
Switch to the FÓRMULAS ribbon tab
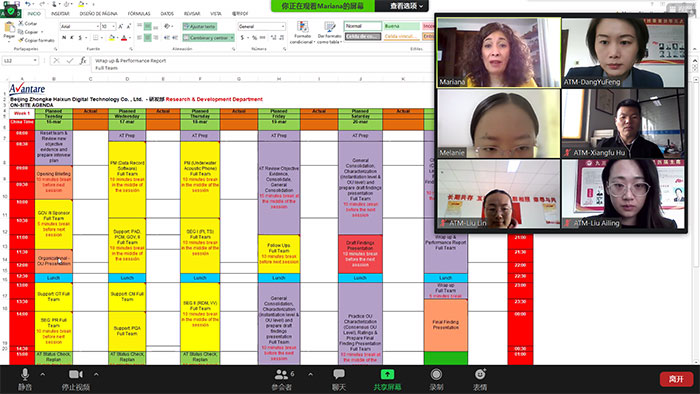coord(139,14)
